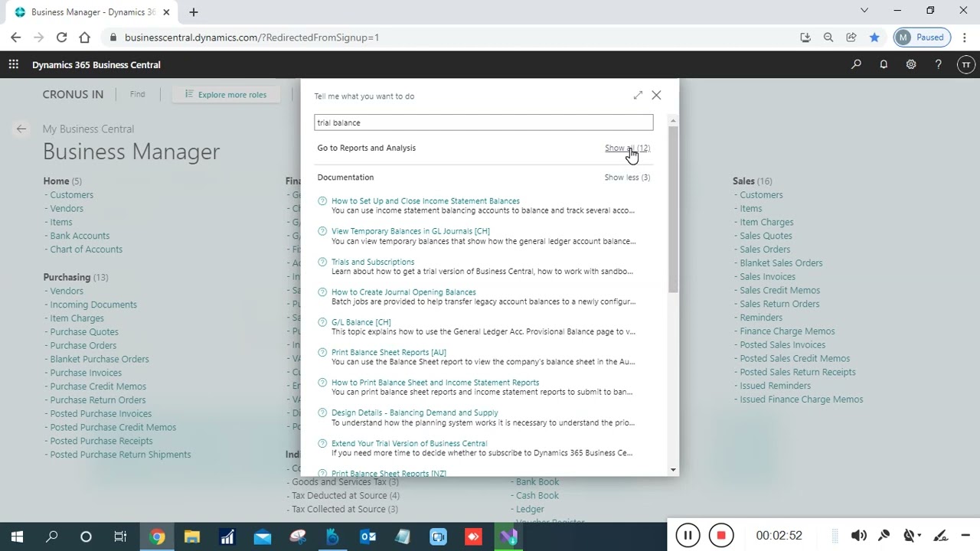Image resolution: width=980 pixels, height=551 pixels.
Task: Open File Explorer from taskbar
Action: 192,537
